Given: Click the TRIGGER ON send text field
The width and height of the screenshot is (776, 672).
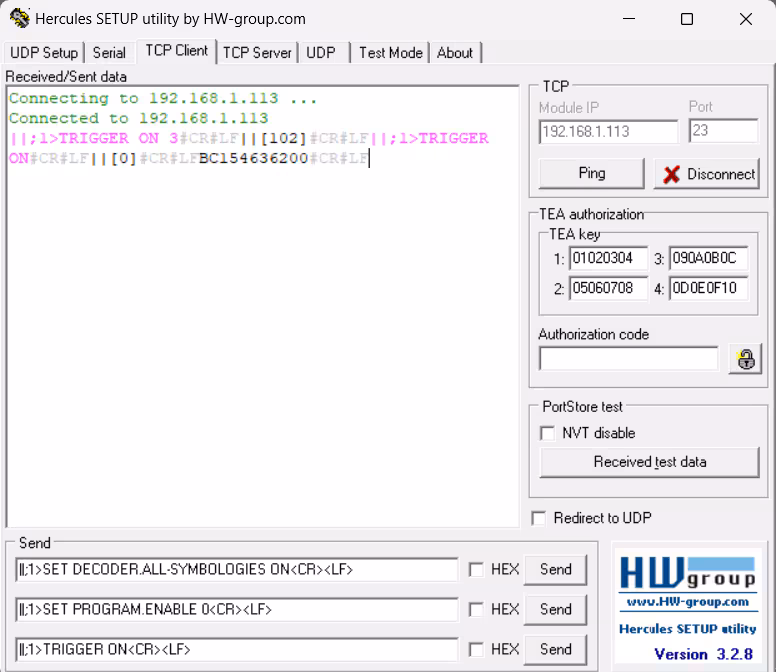Looking at the screenshot, I should tap(237, 649).
